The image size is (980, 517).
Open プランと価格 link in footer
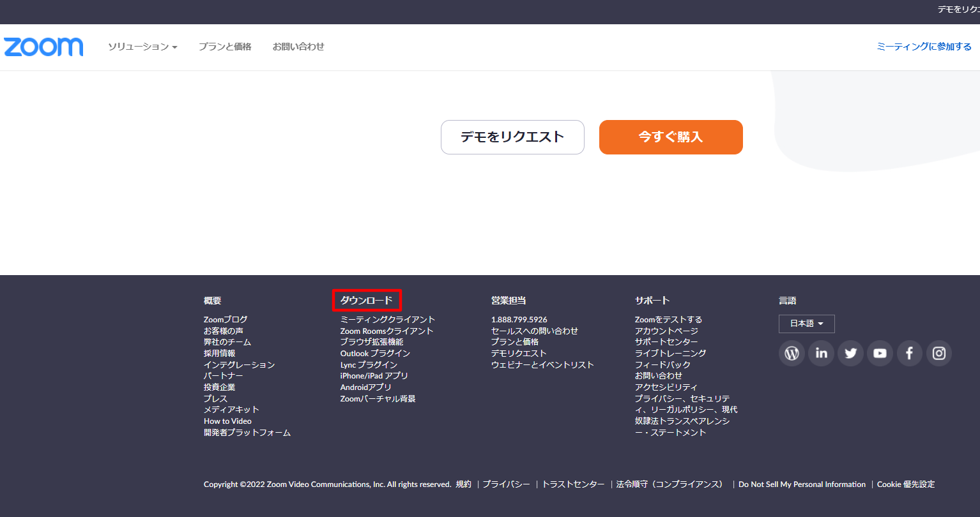[x=515, y=342]
